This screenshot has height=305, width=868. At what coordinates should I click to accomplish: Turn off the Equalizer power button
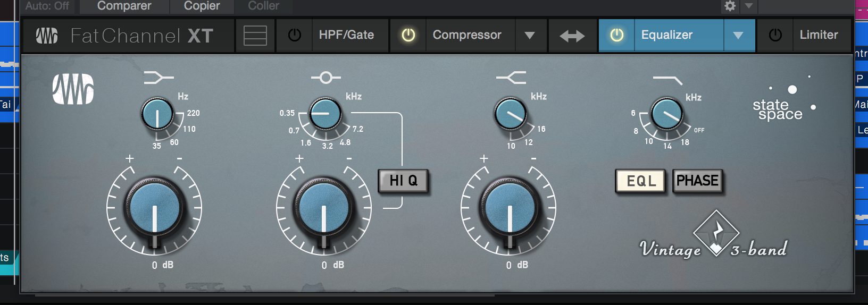point(616,35)
